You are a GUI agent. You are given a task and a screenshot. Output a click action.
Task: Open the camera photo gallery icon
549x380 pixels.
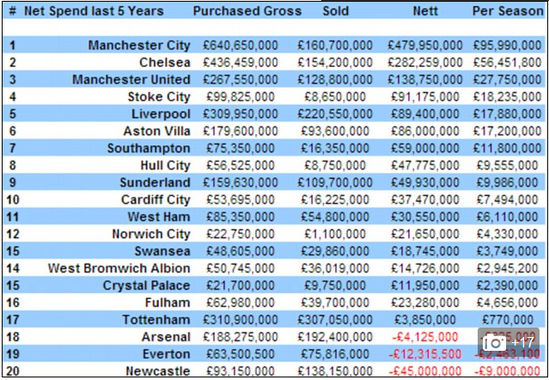point(494,343)
